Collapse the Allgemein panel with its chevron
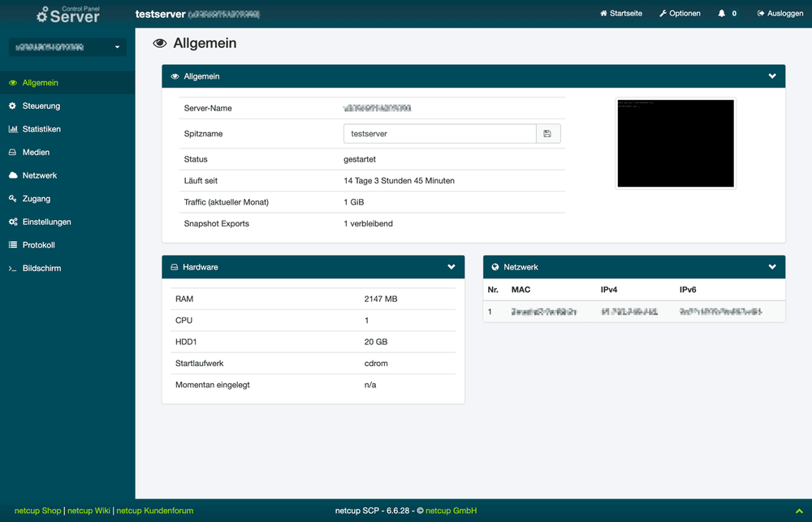Viewport: 812px width, 522px height. pos(772,75)
